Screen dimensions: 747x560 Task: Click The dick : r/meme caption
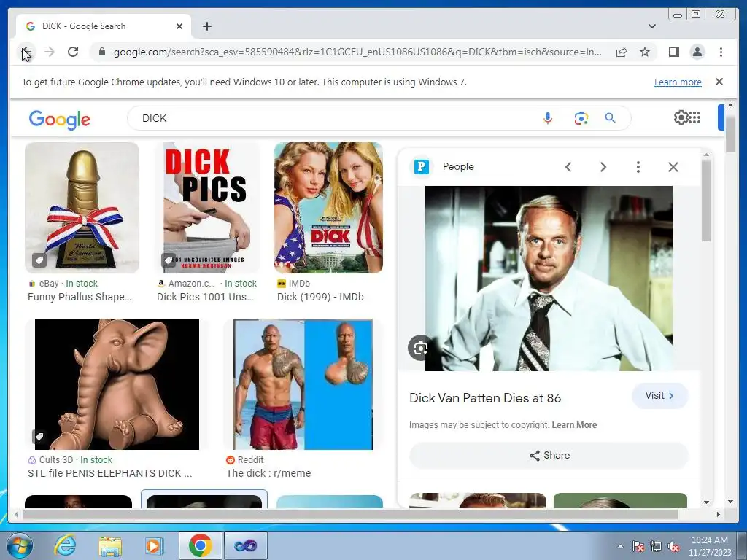tap(268, 473)
